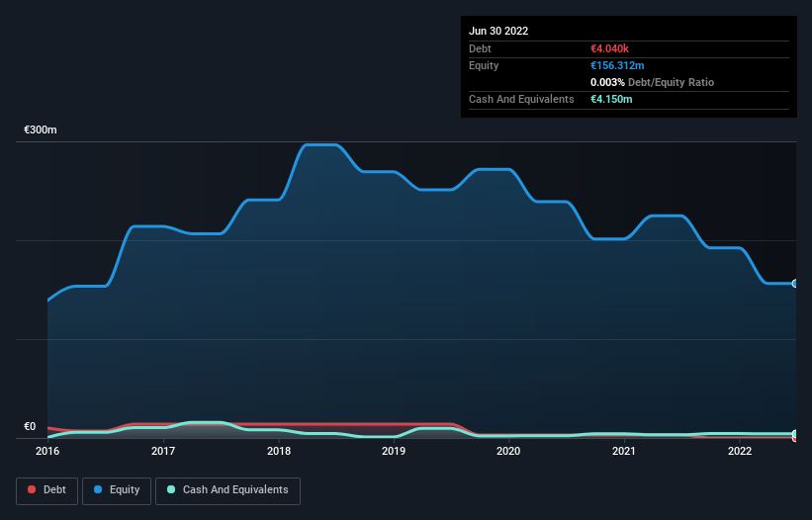Click the Equity endpoint marker on blue line
The image size is (812, 520).
(x=795, y=284)
